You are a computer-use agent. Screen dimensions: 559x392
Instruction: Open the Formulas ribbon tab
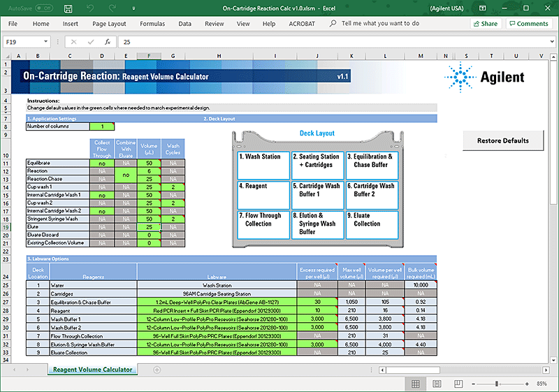[x=152, y=23]
